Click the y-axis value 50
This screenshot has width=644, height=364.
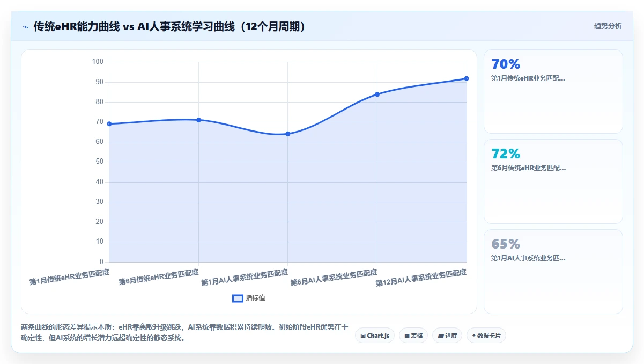click(99, 162)
